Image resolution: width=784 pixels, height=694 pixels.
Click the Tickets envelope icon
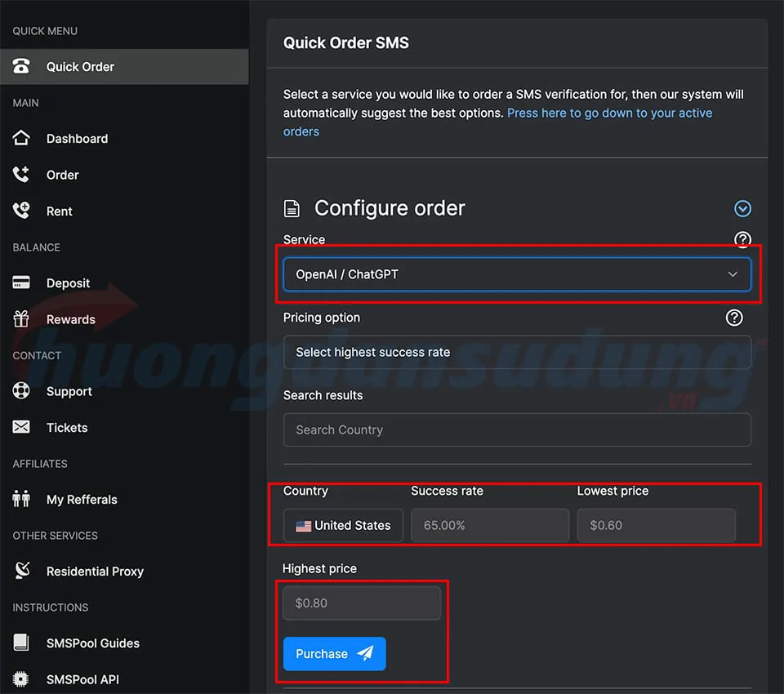tap(21, 427)
